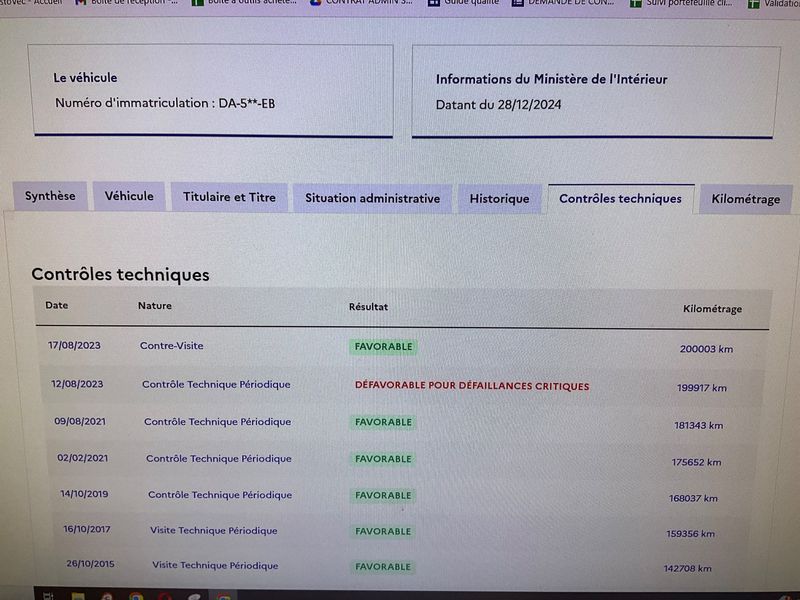The height and width of the screenshot is (600, 800).
Task: Select the date 16/10/2017
Action: 87,529
